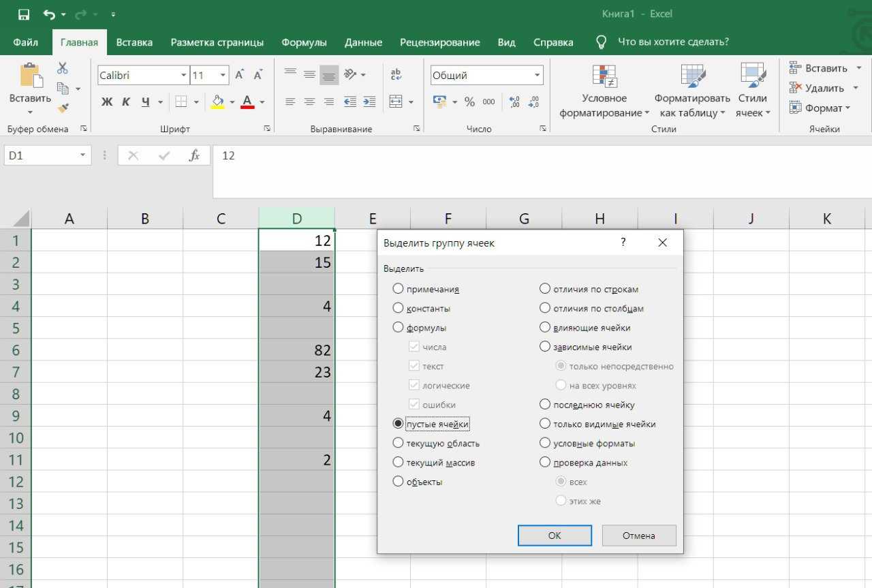
Task: Increase font size with large A icon
Action: (x=240, y=75)
